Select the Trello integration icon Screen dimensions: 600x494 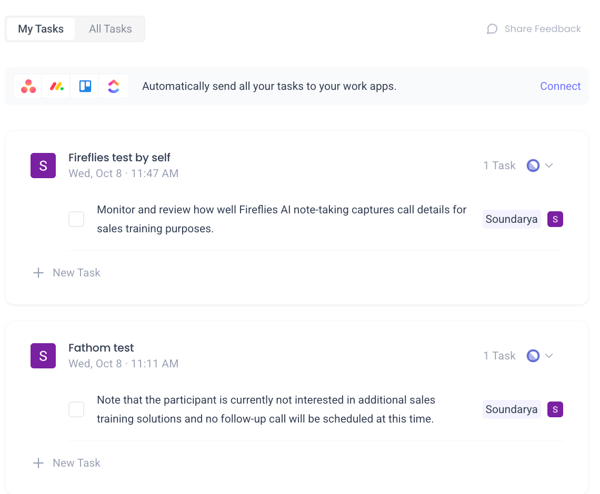point(85,87)
